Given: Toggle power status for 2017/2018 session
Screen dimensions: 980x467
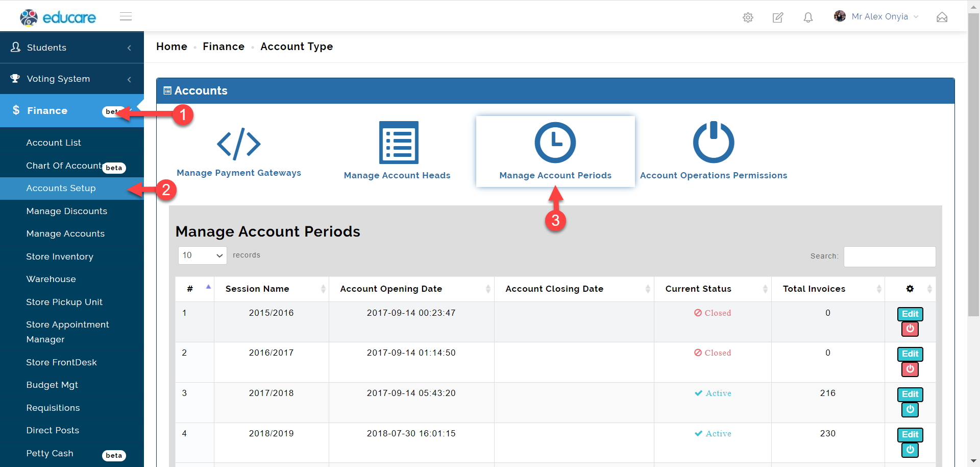Looking at the screenshot, I should point(910,409).
